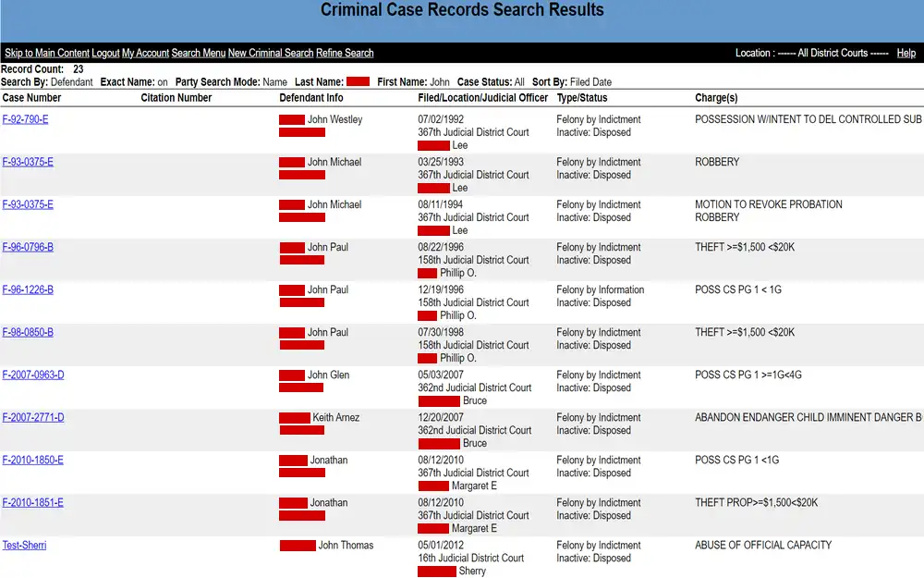The height and width of the screenshot is (578, 924).
Task: Select defendant name John Thomas
Action: tap(346, 545)
